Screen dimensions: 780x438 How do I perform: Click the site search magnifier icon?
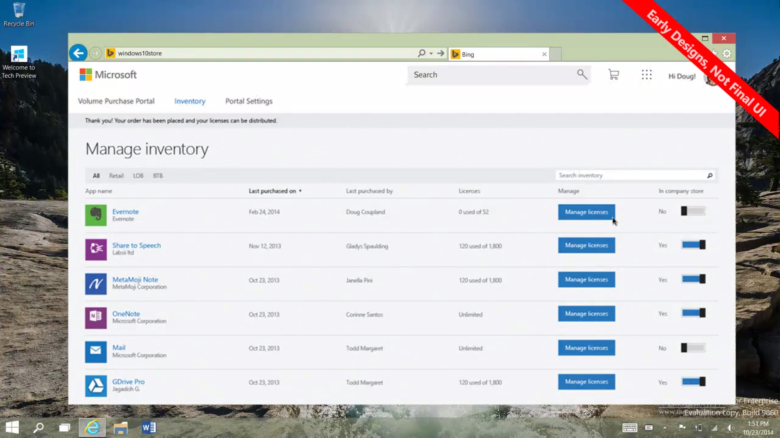(x=582, y=75)
